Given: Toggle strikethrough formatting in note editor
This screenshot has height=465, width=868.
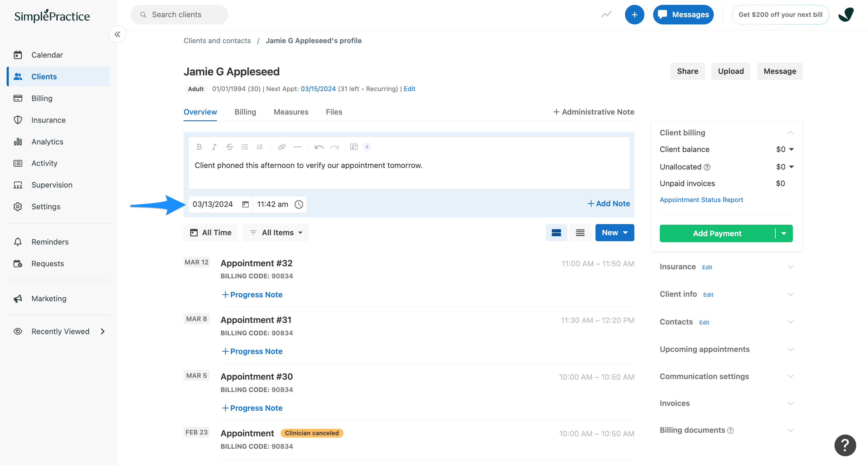Looking at the screenshot, I should point(229,147).
